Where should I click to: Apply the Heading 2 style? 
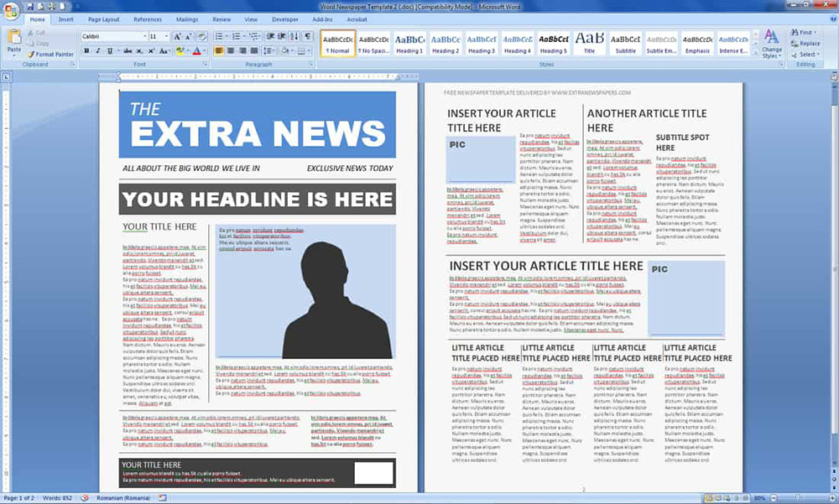(446, 44)
